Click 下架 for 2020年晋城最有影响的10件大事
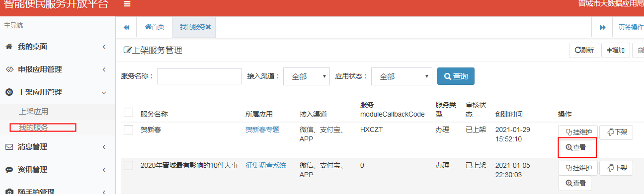 point(616,168)
